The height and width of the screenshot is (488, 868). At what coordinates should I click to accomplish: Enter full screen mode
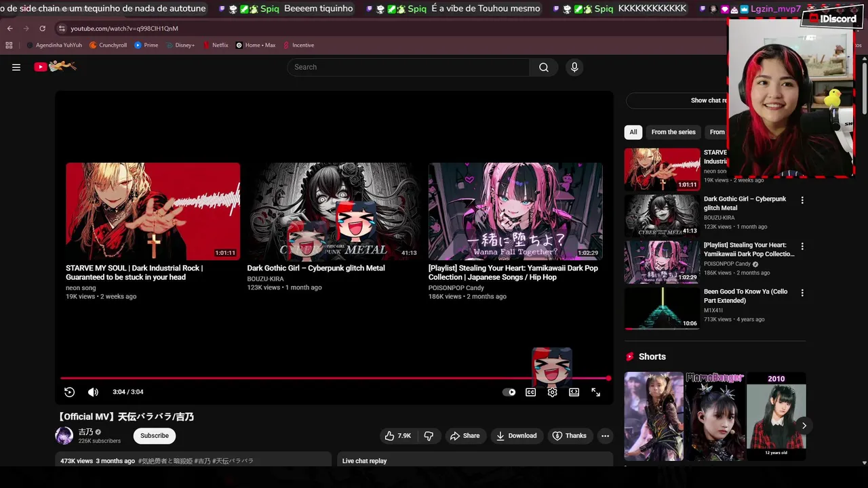pyautogui.click(x=596, y=392)
